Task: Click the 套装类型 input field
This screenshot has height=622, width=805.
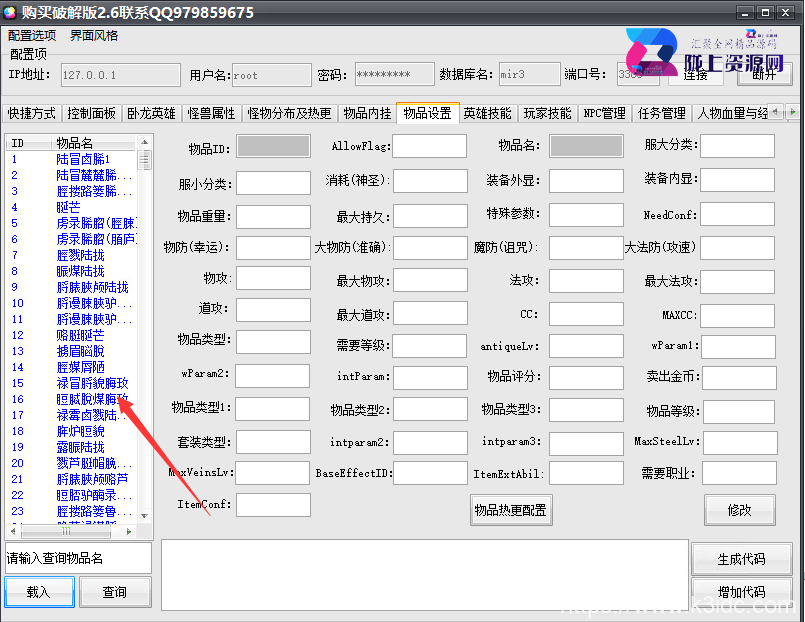Action: point(273,442)
